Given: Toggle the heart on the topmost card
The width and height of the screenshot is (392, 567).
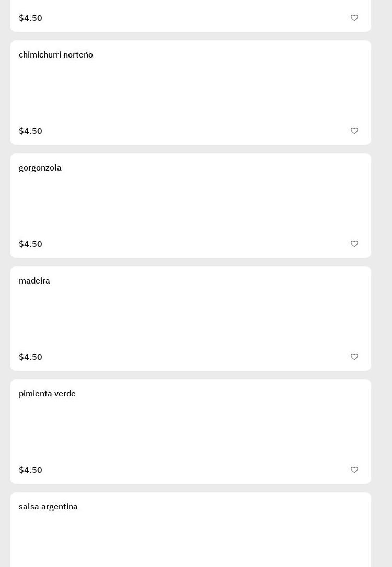Looking at the screenshot, I should pos(354,18).
